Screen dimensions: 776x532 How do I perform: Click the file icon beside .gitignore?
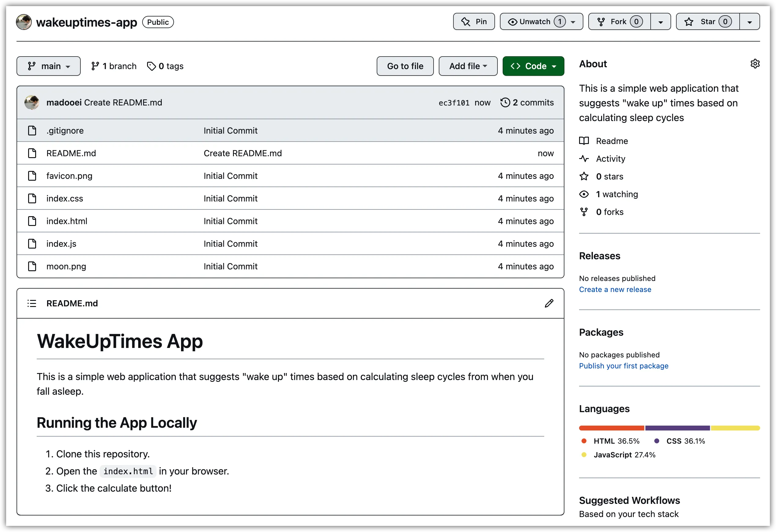(x=32, y=131)
